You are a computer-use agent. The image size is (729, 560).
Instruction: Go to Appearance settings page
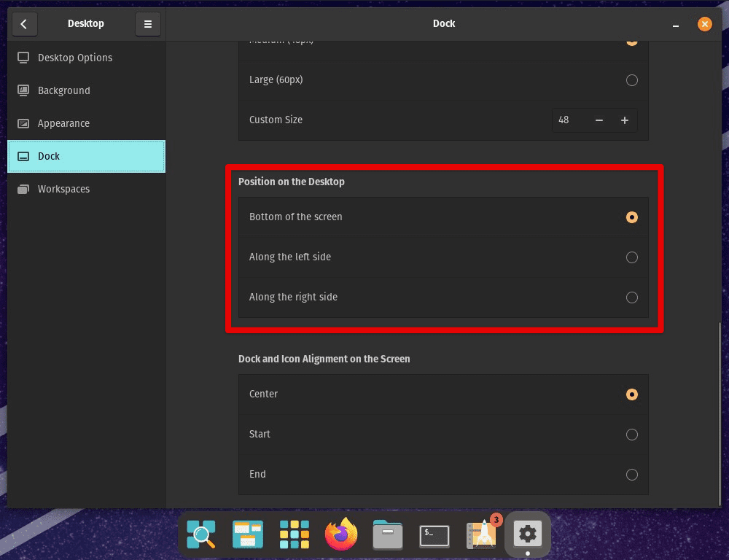coord(63,123)
